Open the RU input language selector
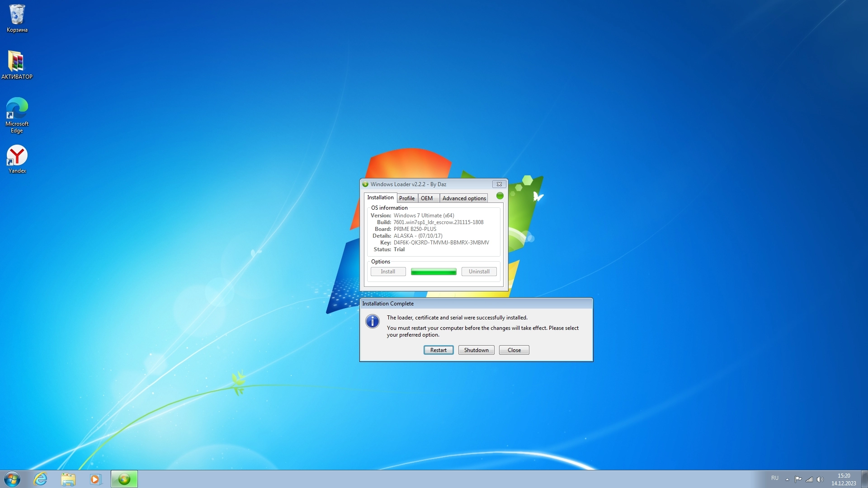The height and width of the screenshot is (488, 868). (775, 478)
